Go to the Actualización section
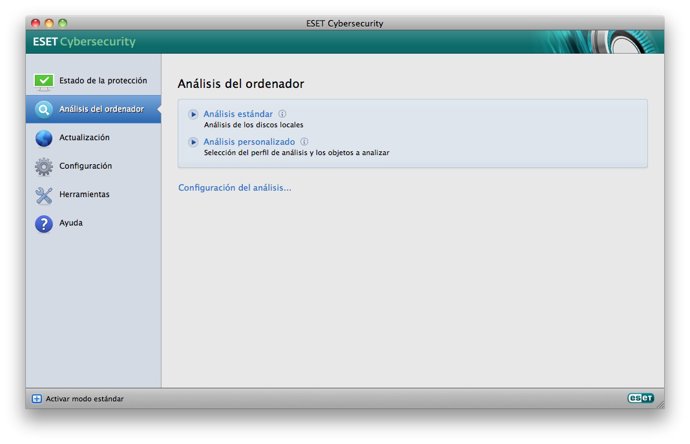The width and height of the screenshot is (690, 444). tap(93, 138)
